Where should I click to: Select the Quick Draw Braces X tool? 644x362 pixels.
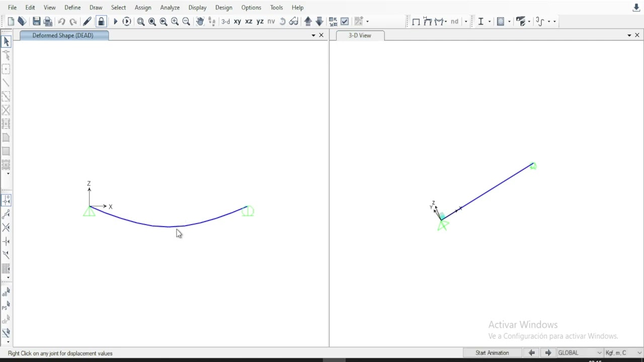6,110
